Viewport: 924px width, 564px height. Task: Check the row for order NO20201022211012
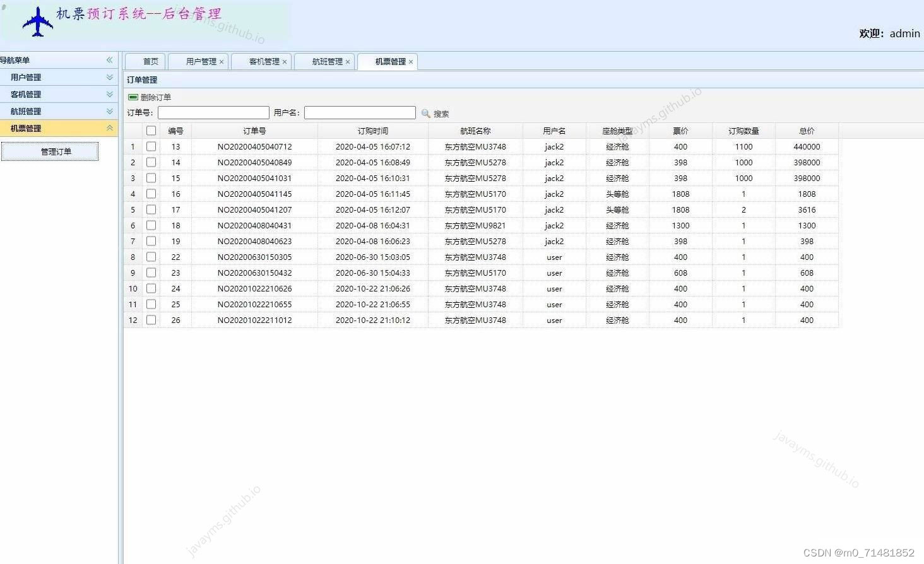pos(151,320)
